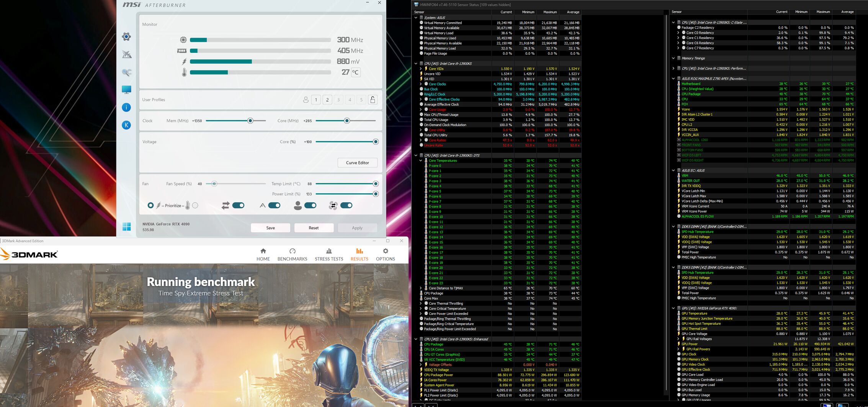The height and width of the screenshot is (407, 868).
Task: Click the Voltage Core (%) slider handle
Action: coord(376,142)
